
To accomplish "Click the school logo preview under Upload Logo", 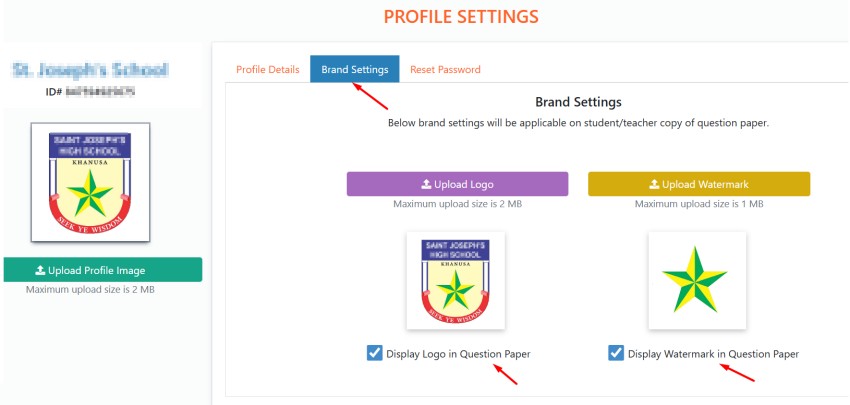I will pyautogui.click(x=456, y=280).
